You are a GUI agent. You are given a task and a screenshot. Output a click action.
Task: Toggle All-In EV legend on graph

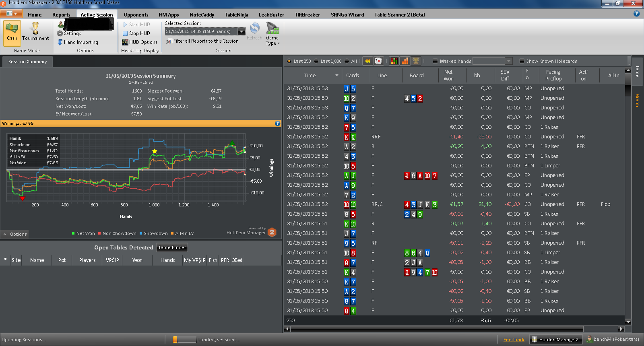coord(182,233)
